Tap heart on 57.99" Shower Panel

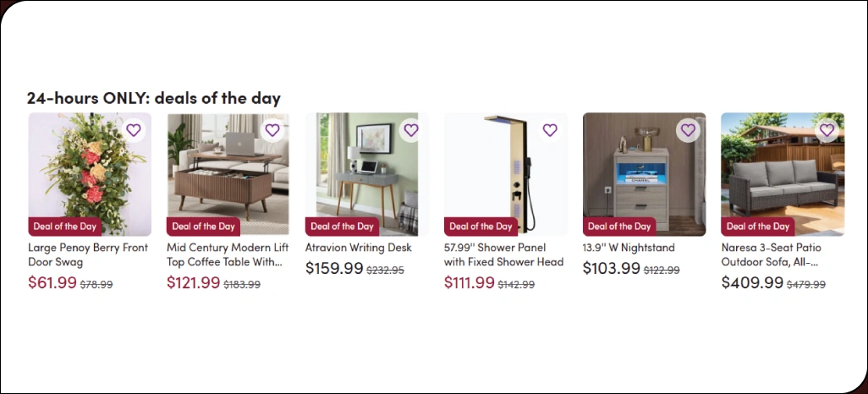[x=549, y=130]
